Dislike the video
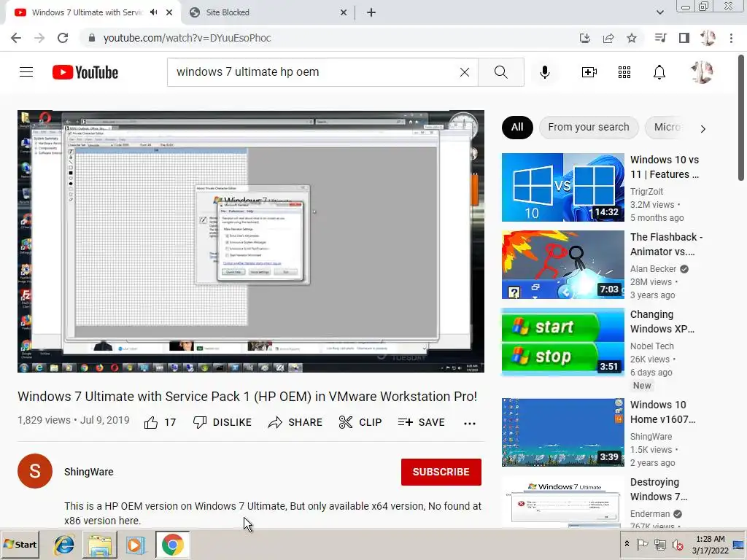Screen dimensions: 747x560 tap(222, 422)
